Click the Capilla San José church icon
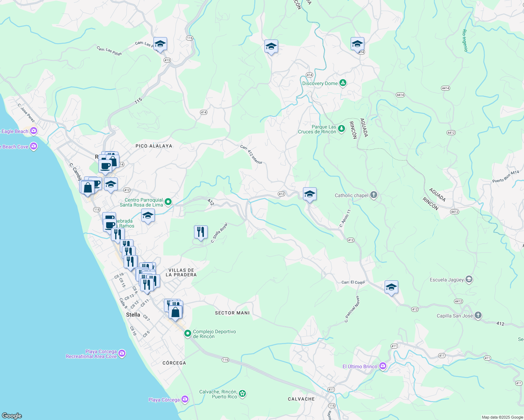The image size is (524, 420). [x=477, y=315]
